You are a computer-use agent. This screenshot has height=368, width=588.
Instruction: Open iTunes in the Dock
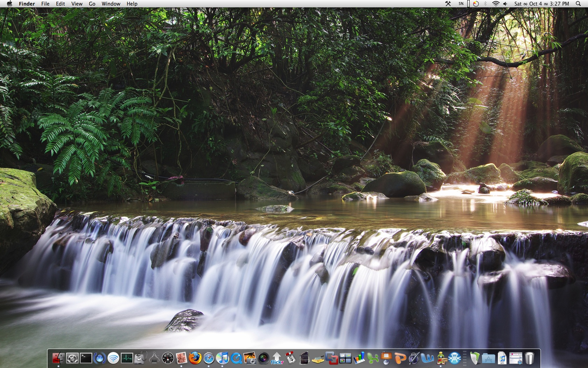coord(223,358)
